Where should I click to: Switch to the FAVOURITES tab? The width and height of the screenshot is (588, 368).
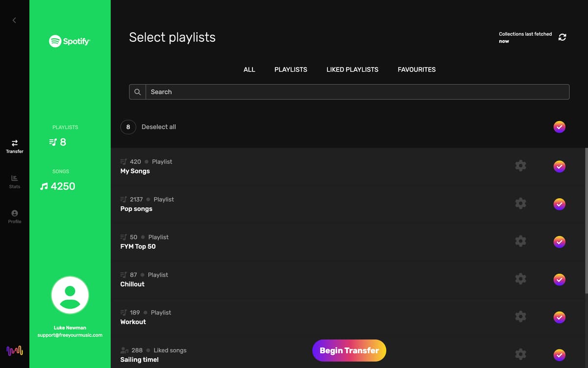[416, 70]
